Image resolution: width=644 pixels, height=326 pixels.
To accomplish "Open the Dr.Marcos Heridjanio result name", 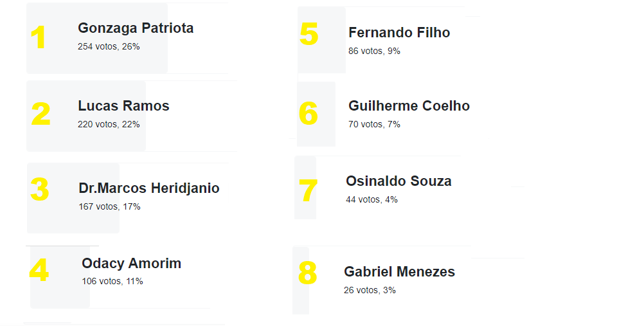I will pyautogui.click(x=148, y=188).
